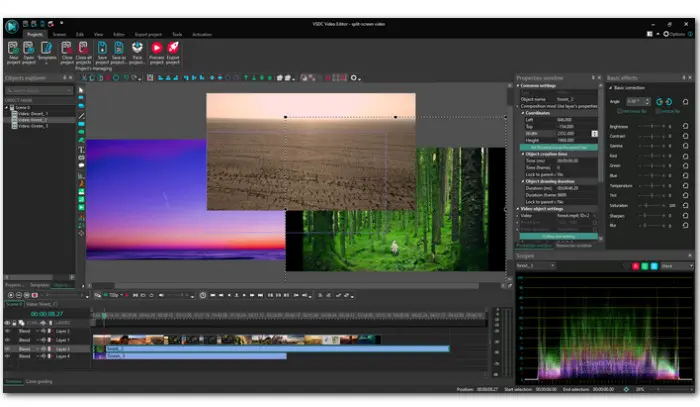700x407 pixels.
Task: Collapse the Object drawing duration section
Action: 523,182
